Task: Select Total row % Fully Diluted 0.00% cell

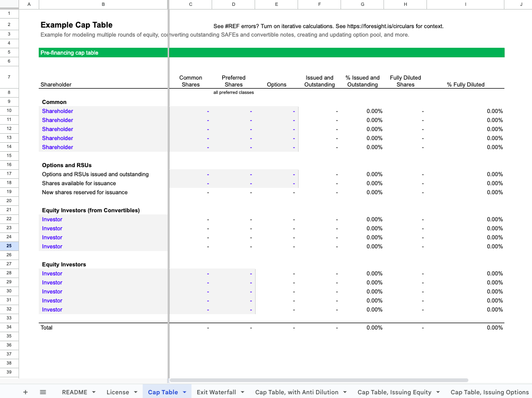Action: (x=495, y=328)
